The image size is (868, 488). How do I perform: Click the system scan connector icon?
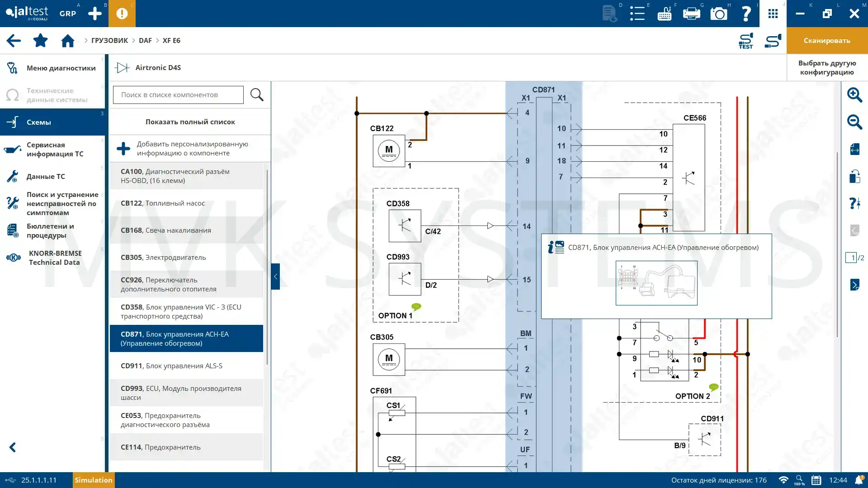coord(773,41)
